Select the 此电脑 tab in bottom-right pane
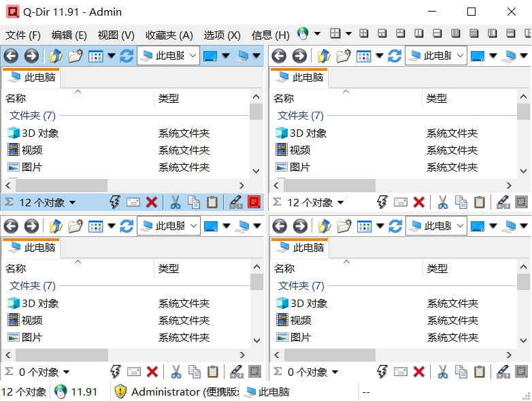 point(301,248)
